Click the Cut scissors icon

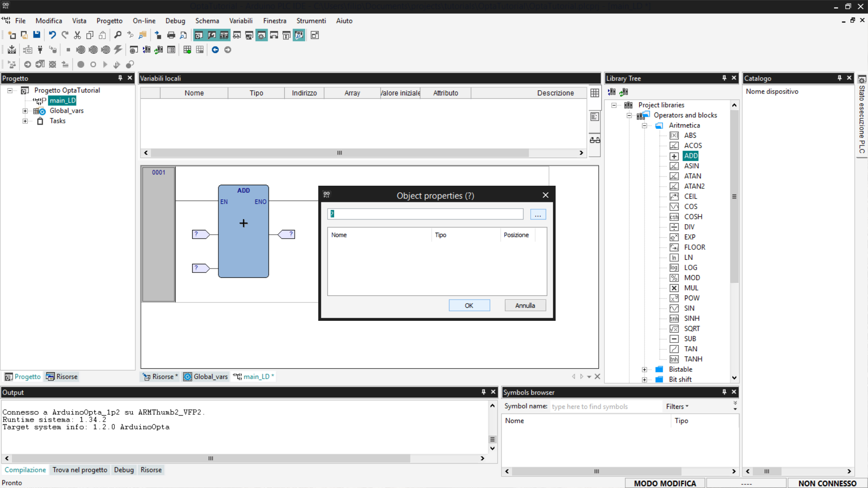pos(77,35)
